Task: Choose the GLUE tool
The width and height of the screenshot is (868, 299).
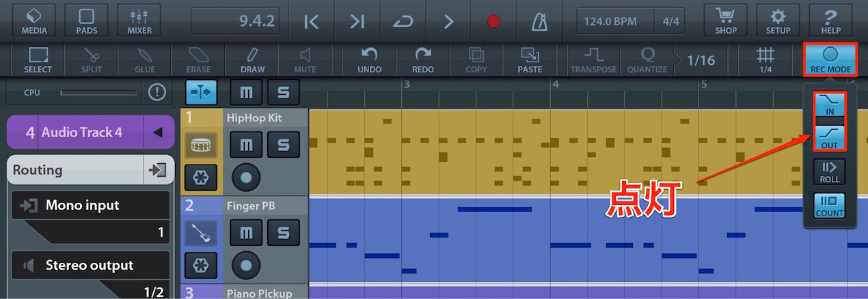Action: coord(145,60)
